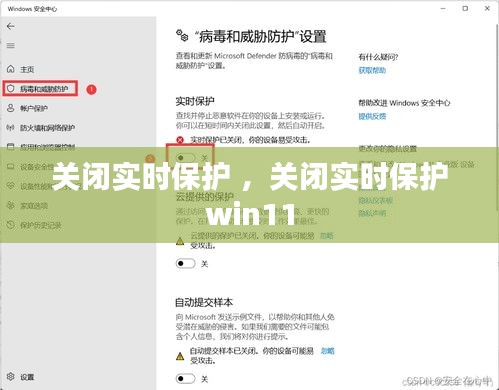This screenshot has width=499, height=390.
Task: Select 防火墙和网络保护 in the sidebar
Action: 47,128
